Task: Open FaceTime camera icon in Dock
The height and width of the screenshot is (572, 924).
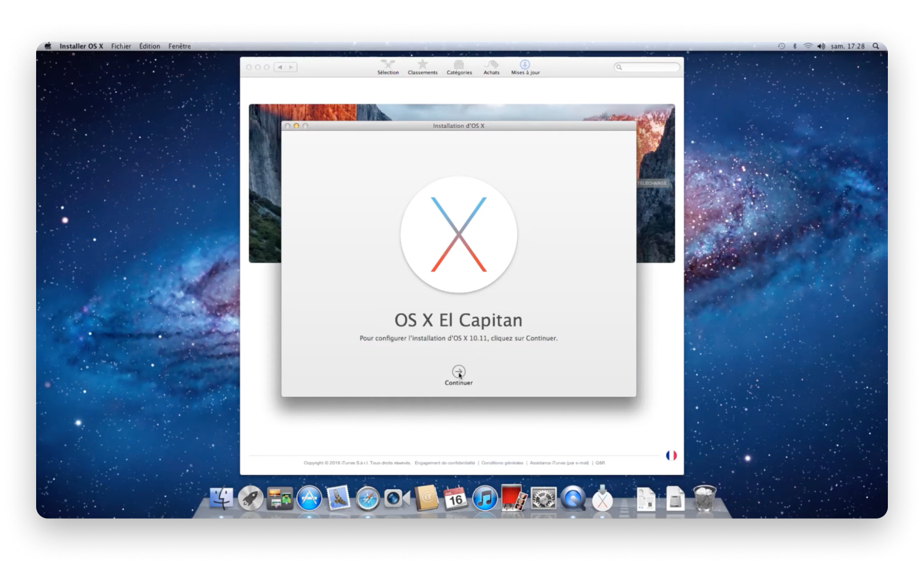Action: coord(397,498)
